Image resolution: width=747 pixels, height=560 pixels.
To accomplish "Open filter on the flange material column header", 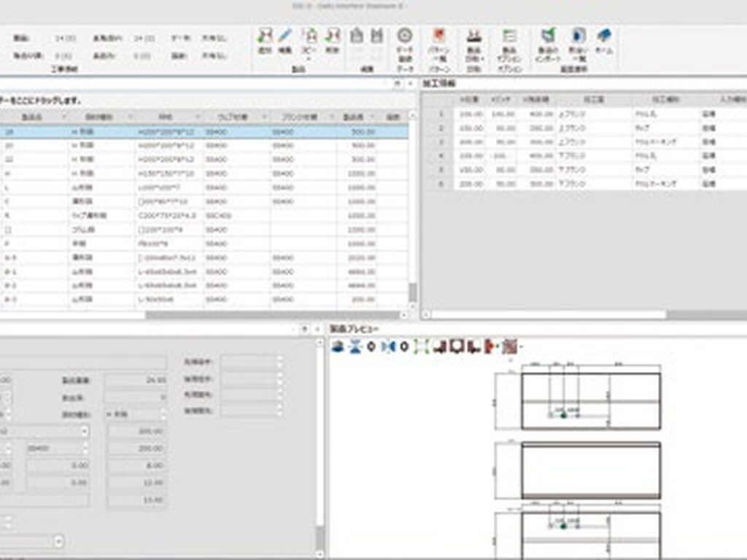I will coord(331,117).
